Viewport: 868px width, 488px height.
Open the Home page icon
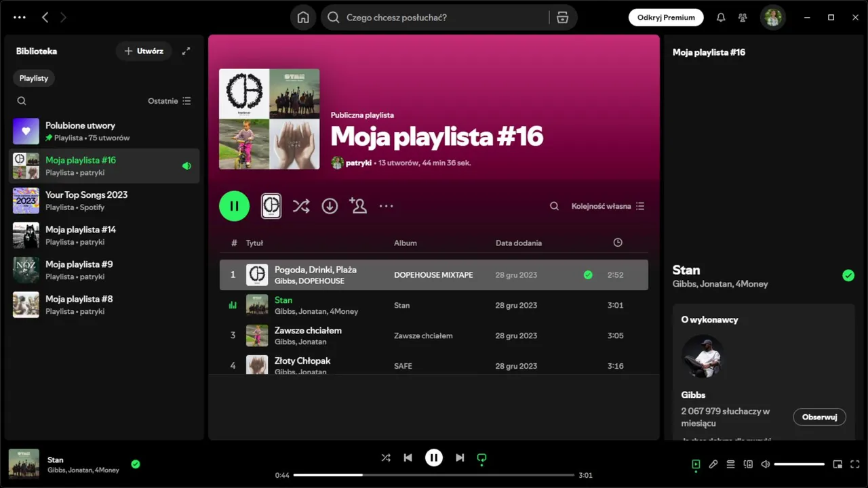click(303, 18)
